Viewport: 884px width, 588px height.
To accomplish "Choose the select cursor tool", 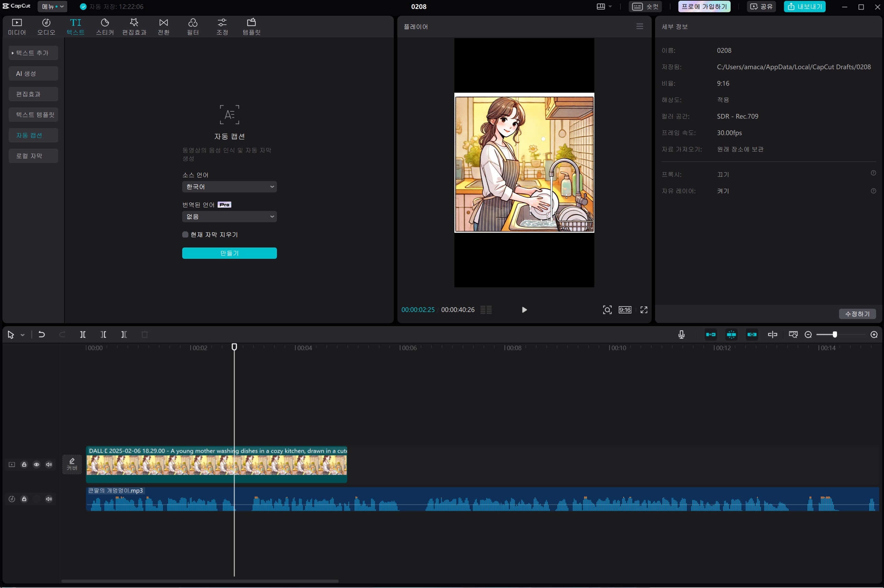I will click(x=11, y=335).
